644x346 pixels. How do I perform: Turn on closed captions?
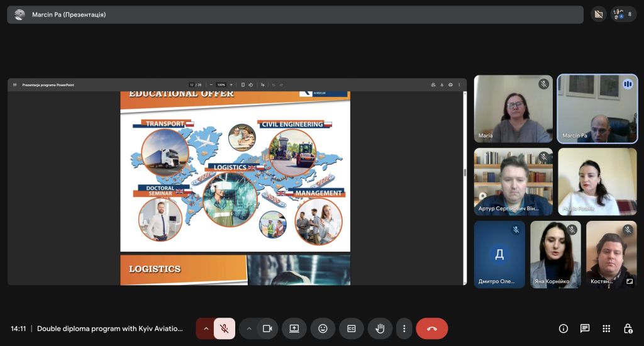[x=352, y=328]
